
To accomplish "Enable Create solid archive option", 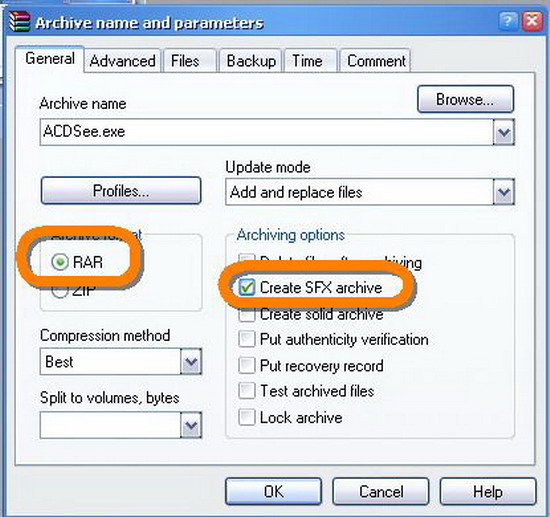I will (247, 314).
